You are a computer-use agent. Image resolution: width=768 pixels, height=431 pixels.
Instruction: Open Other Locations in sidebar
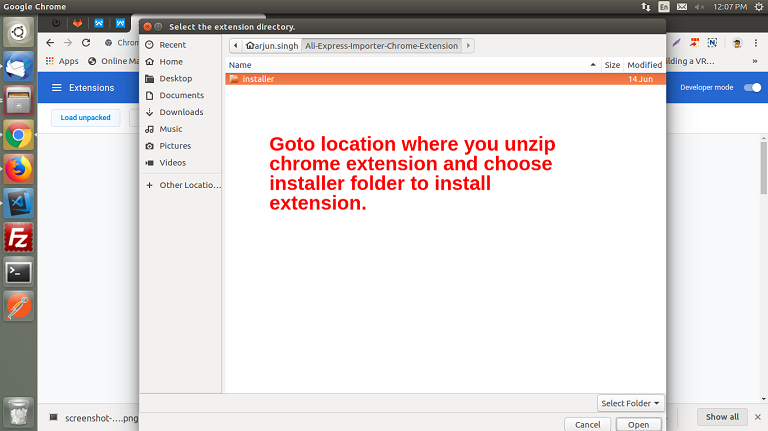181,185
